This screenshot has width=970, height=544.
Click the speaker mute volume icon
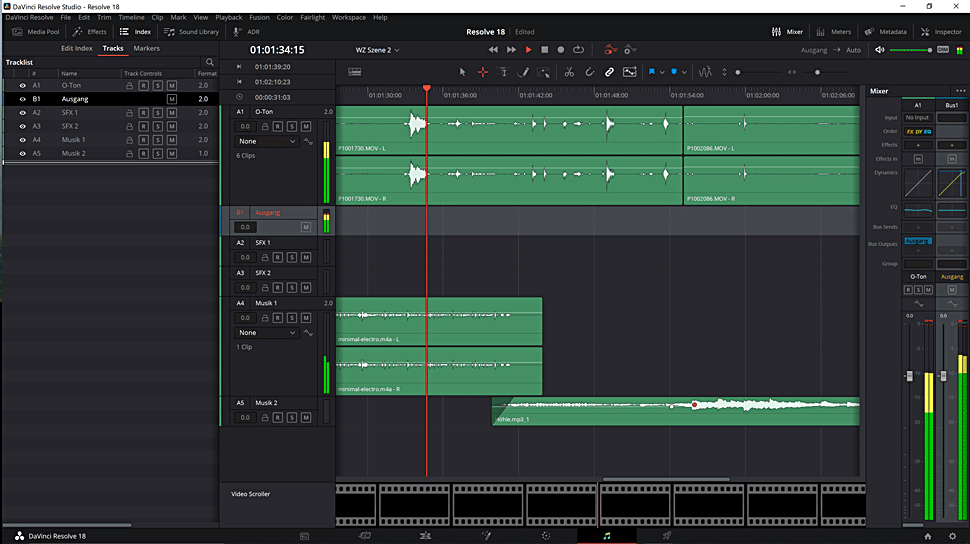point(880,50)
